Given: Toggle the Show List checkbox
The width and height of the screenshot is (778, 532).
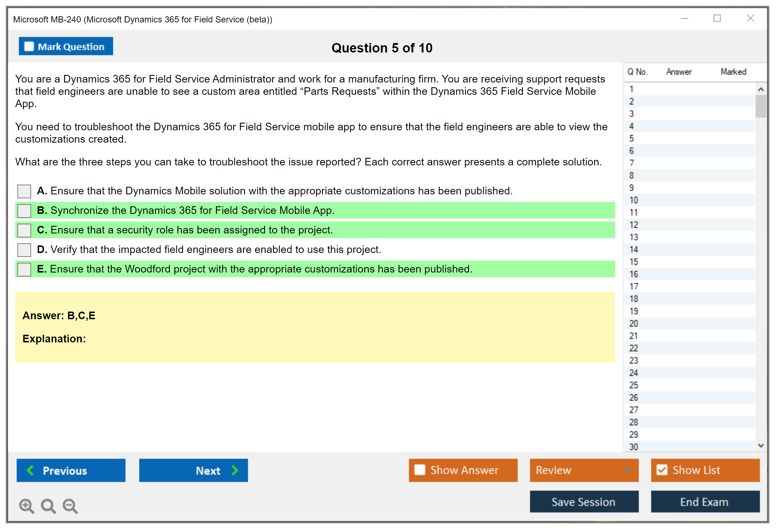Looking at the screenshot, I should 662,470.
